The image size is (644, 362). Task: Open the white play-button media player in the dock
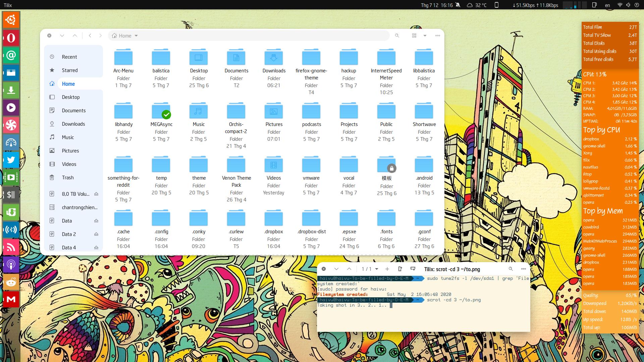pyautogui.click(x=11, y=108)
